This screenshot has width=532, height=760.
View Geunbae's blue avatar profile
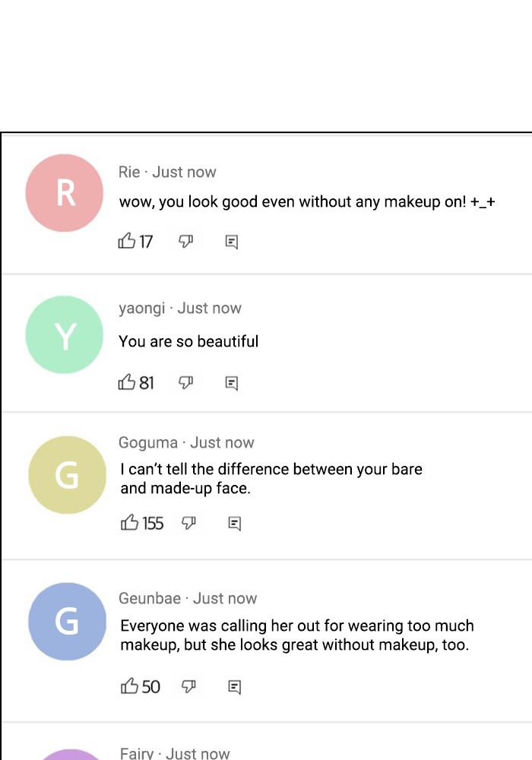[67, 621]
